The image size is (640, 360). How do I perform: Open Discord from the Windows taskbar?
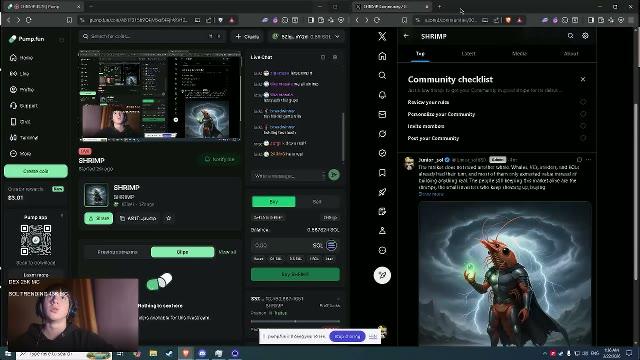click(202, 353)
